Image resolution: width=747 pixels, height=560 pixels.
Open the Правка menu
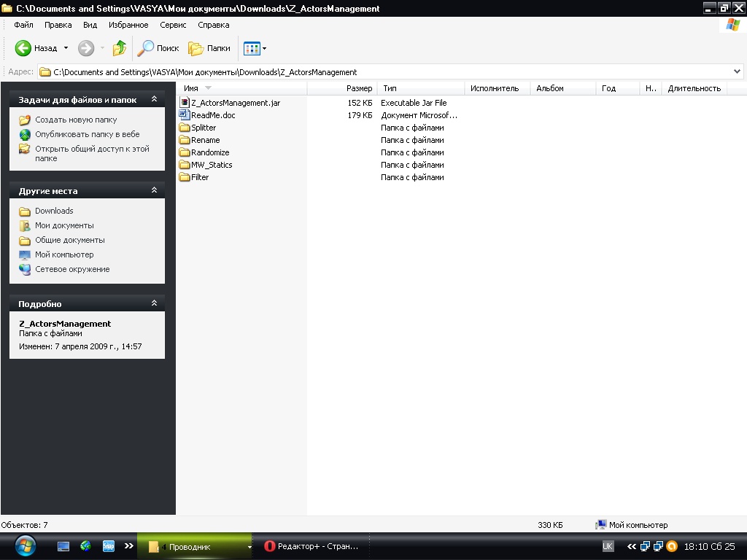click(58, 25)
